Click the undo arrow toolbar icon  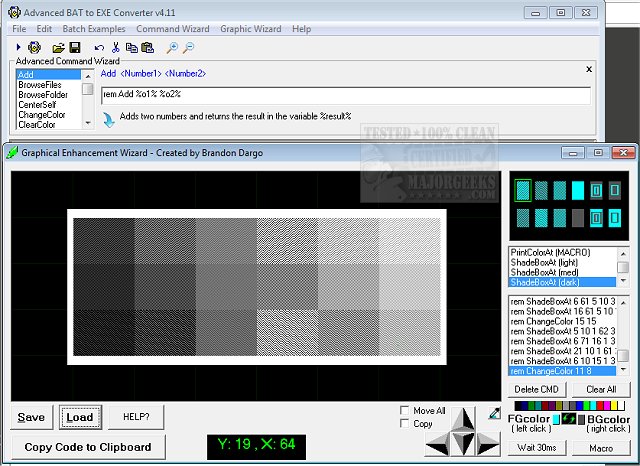pyautogui.click(x=99, y=47)
